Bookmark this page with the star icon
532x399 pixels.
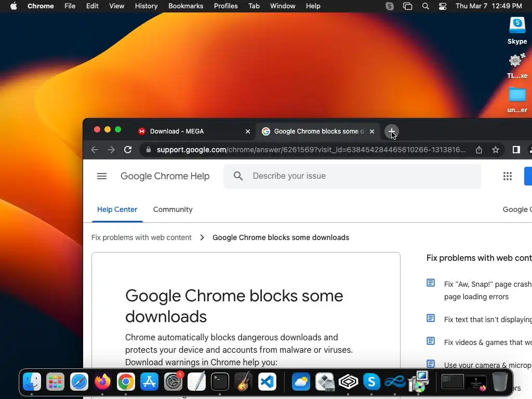point(495,150)
